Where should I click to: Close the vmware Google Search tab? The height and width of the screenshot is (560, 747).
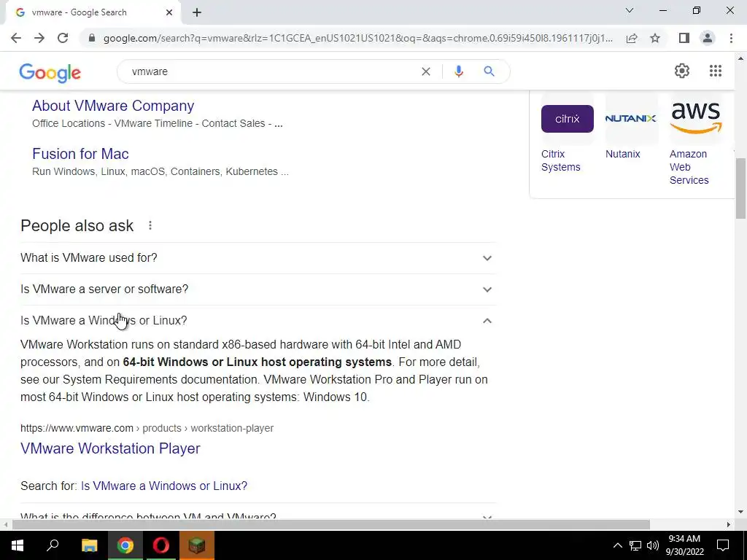click(x=169, y=12)
